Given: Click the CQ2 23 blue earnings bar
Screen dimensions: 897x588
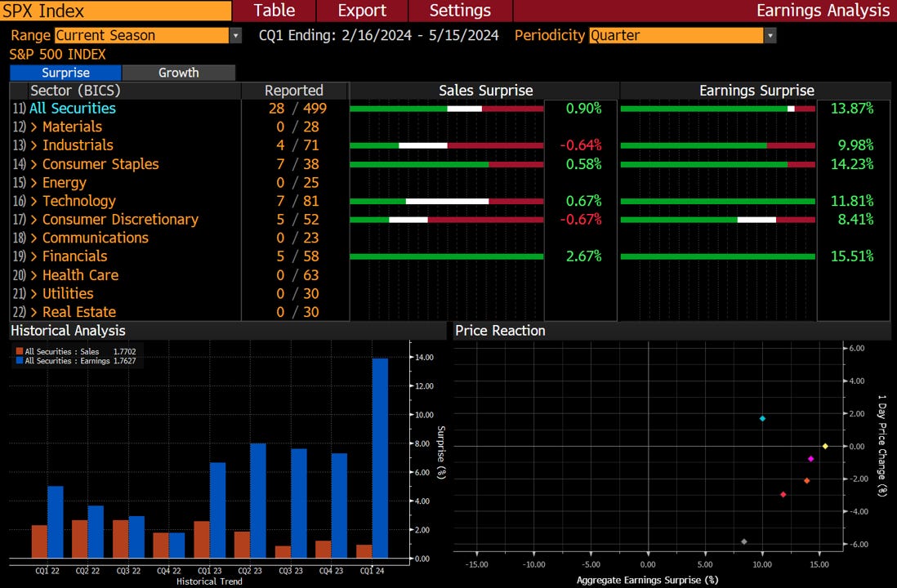Looking at the screenshot, I should pyautogui.click(x=258, y=501).
